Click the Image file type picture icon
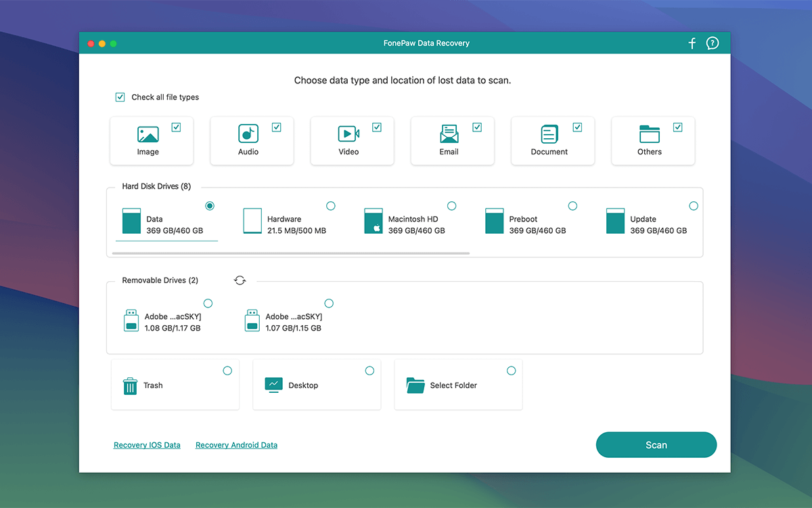Viewport: 812px width, 508px height. click(148, 134)
